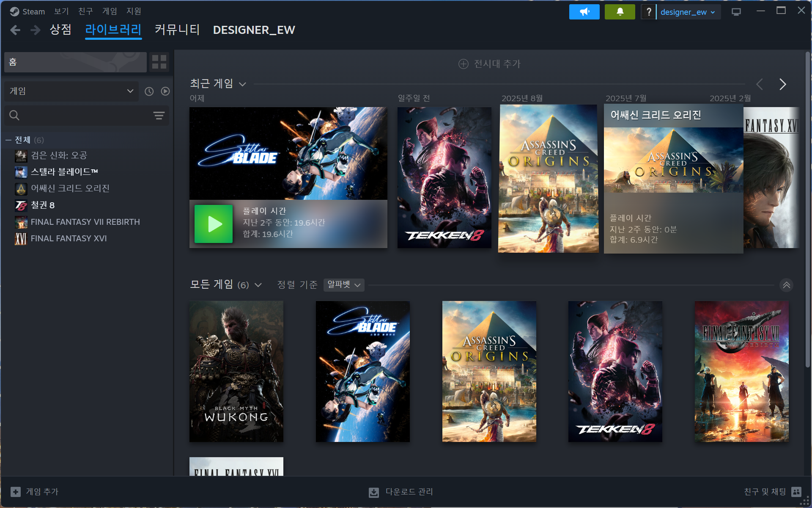
Task: Click the plus icon to add shelf
Action: [464, 64]
